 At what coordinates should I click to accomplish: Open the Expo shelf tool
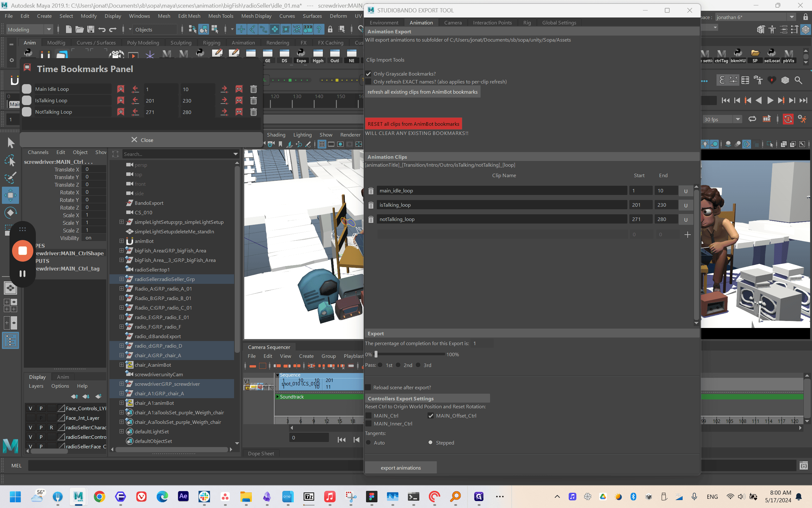[x=301, y=56]
